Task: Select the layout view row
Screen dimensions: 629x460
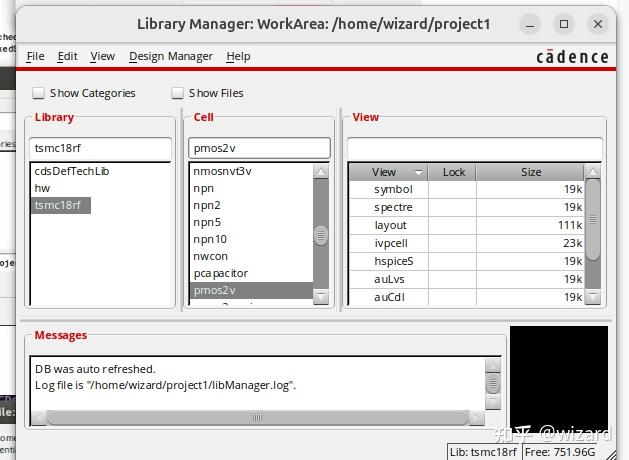Action: coord(467,225)
